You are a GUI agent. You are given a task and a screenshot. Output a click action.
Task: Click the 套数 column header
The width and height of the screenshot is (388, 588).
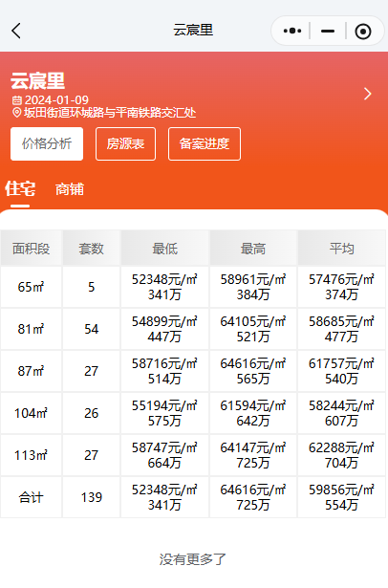tap(91, 249)
